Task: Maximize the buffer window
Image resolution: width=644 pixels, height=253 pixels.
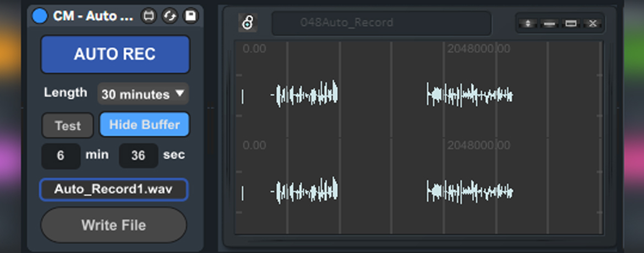Action: click(571, 23)
